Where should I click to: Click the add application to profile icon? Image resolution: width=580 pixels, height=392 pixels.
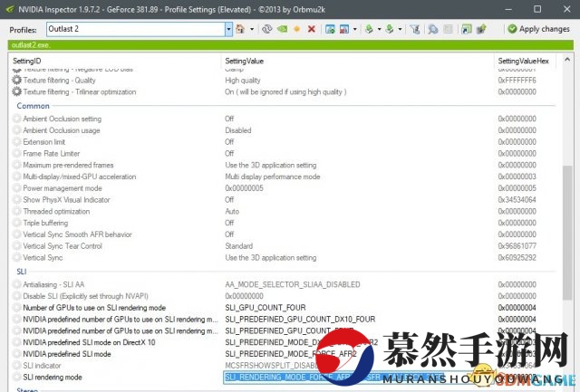330,29
